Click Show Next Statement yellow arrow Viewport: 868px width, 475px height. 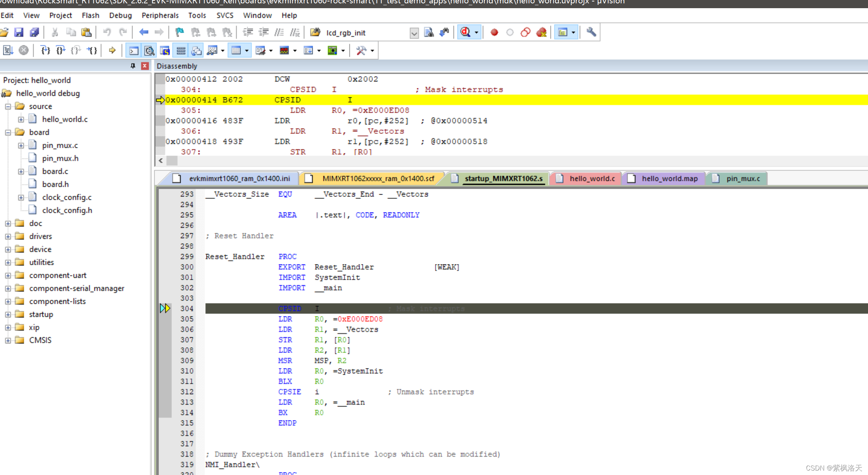point(112,51)
